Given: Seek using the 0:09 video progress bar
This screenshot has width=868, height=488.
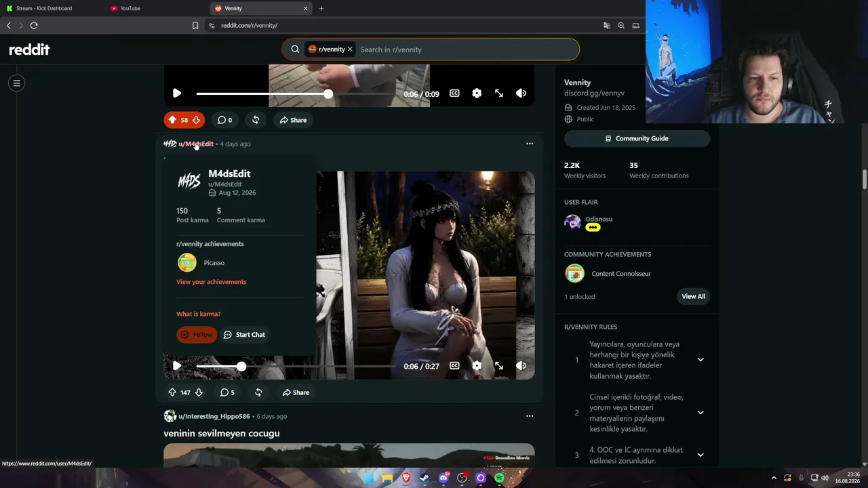Looking at the screenshot, I should click(296, 94).
